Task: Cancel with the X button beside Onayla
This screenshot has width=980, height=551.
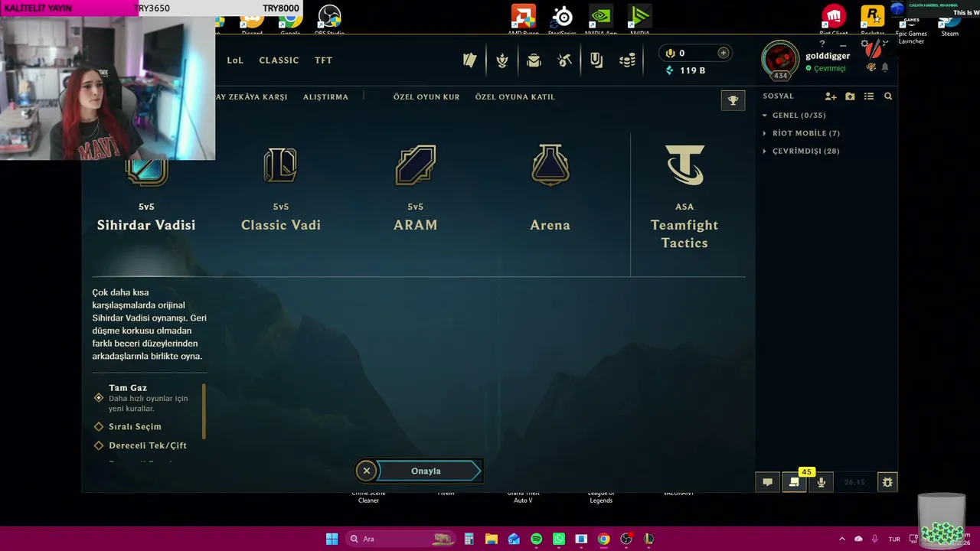Action: [x=367, y=471]
